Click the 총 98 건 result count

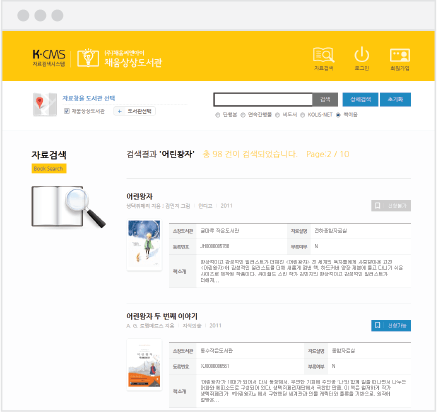pyautogui.click(x=250, y=154)
